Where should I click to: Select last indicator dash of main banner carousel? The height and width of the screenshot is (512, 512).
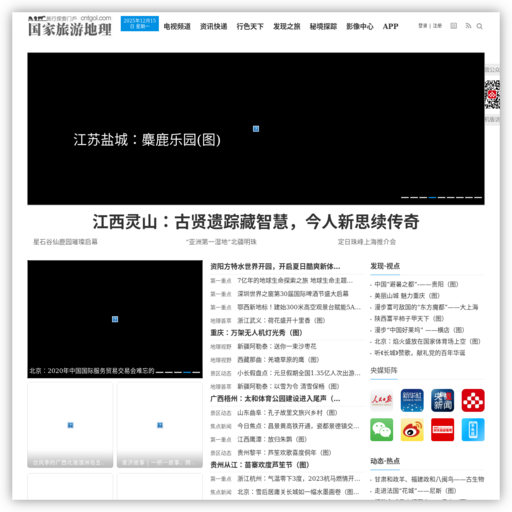[x=478, y=197]
